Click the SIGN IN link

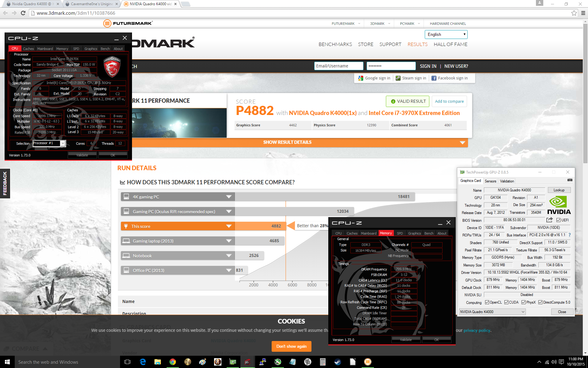(x=428, y=66)
